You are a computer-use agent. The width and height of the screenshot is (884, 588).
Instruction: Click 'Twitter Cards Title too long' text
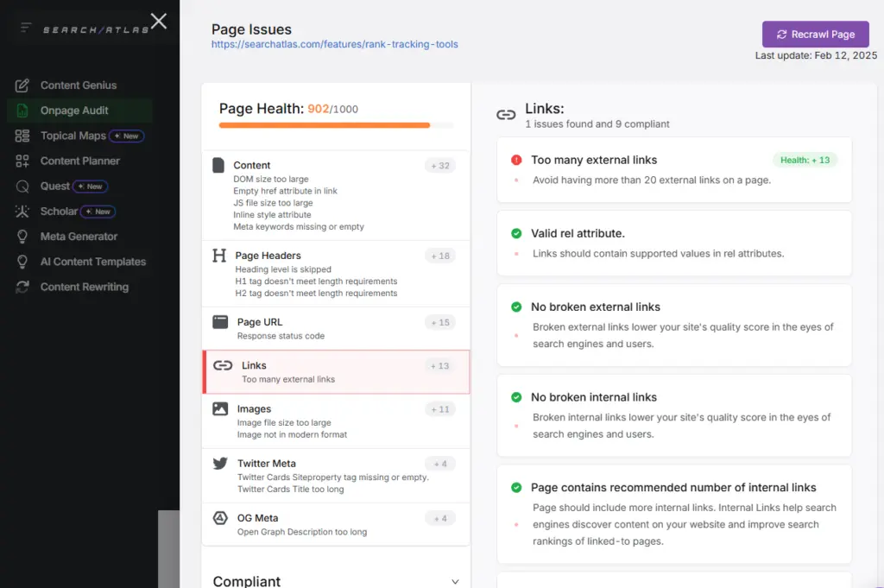pyautogui.click(x=290, y=489)
